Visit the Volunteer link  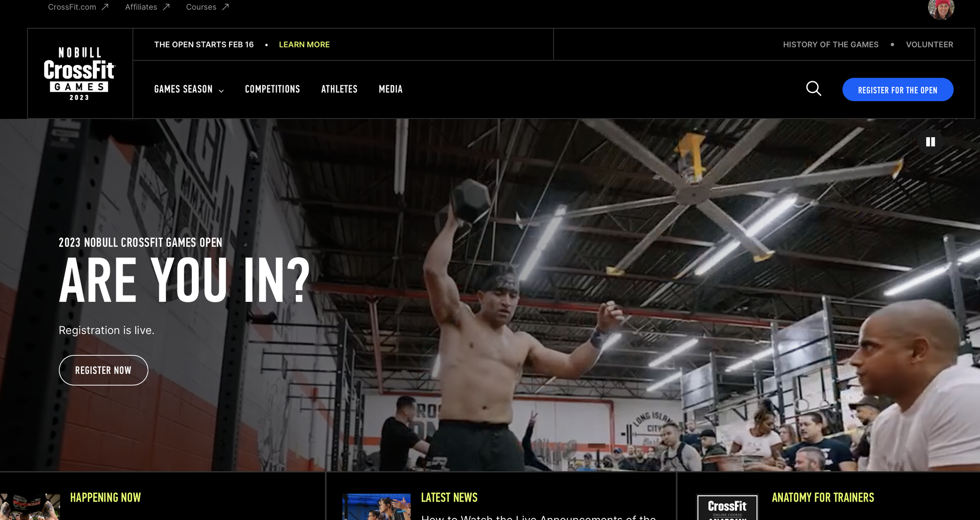click(929, 45)
